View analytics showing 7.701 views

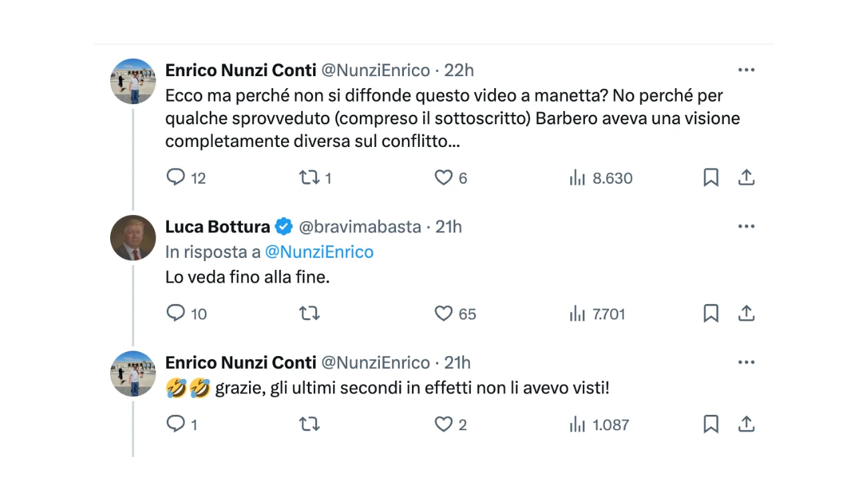point(578,313)
